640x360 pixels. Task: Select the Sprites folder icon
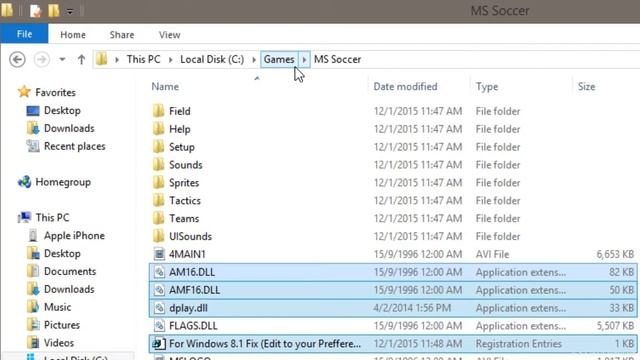pos(159,182)
